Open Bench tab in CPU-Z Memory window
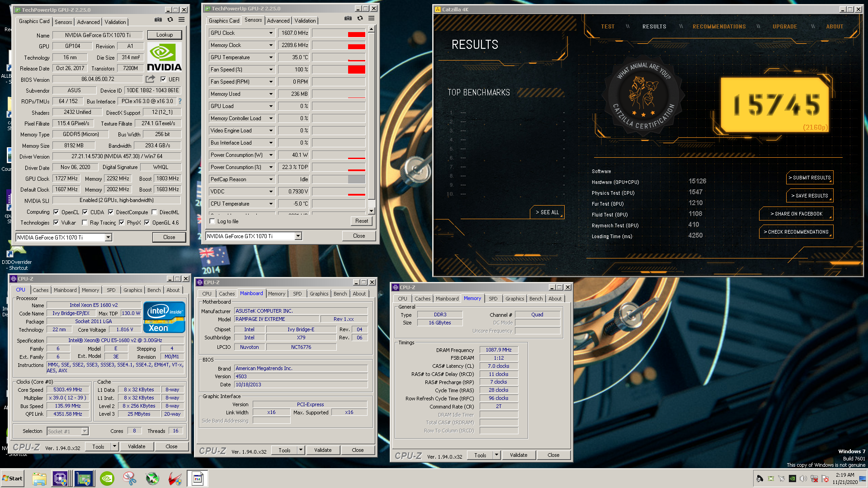 point(536,299)
